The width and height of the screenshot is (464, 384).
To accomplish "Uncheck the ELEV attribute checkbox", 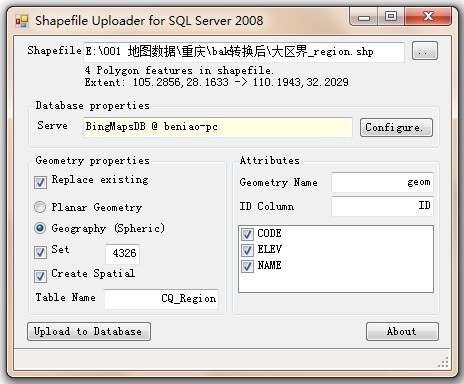I will pyautogui.click(x=247, y=250).
